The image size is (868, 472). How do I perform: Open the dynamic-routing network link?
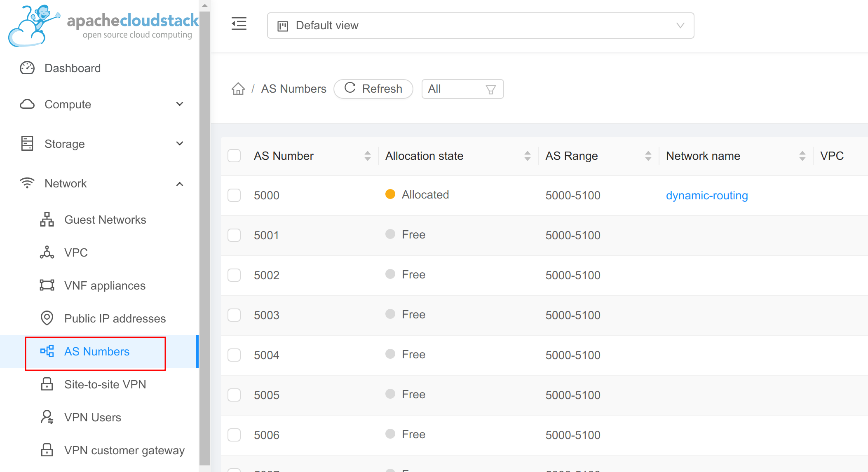click(706, 196)
